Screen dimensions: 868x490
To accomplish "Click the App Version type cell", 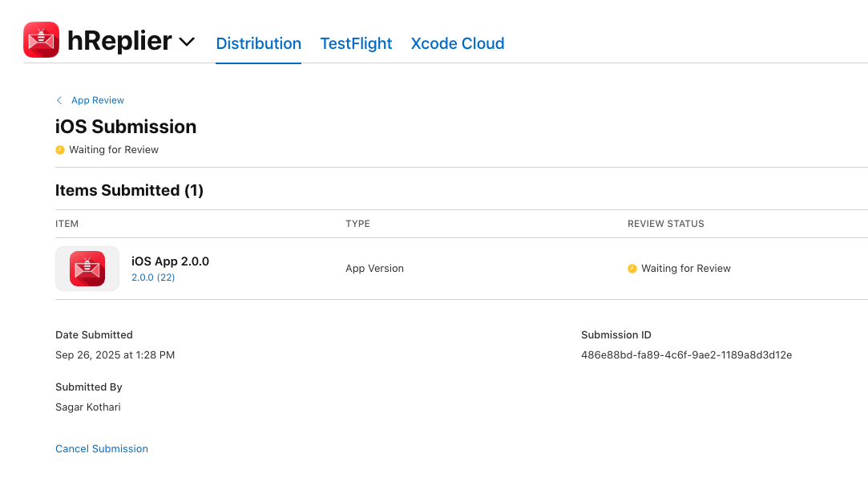I will click(x=374, y=269).
